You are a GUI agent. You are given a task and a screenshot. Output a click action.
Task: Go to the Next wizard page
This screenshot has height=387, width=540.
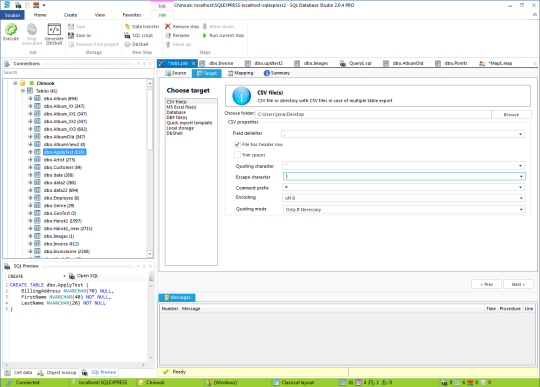pos(518,284)
